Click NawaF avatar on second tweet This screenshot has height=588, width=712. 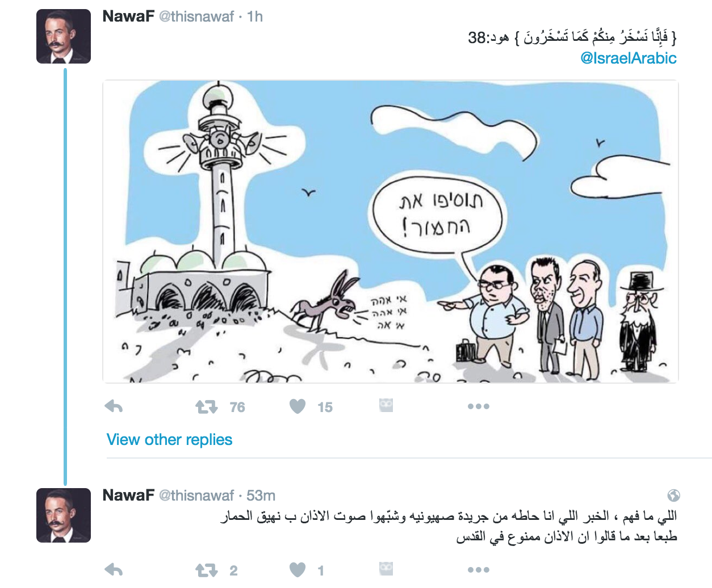(x=64, y=515)
